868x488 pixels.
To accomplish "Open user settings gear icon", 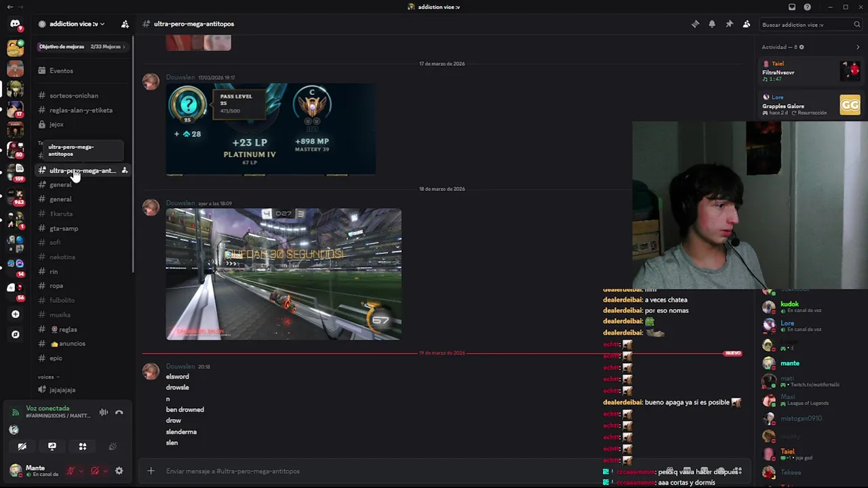I will [x=119, y=470].
